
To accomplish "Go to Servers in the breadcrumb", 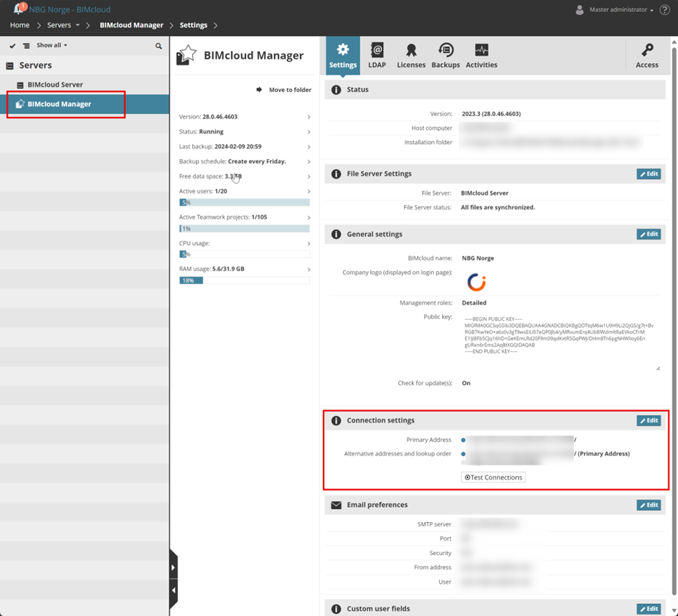I will [59, 25].
